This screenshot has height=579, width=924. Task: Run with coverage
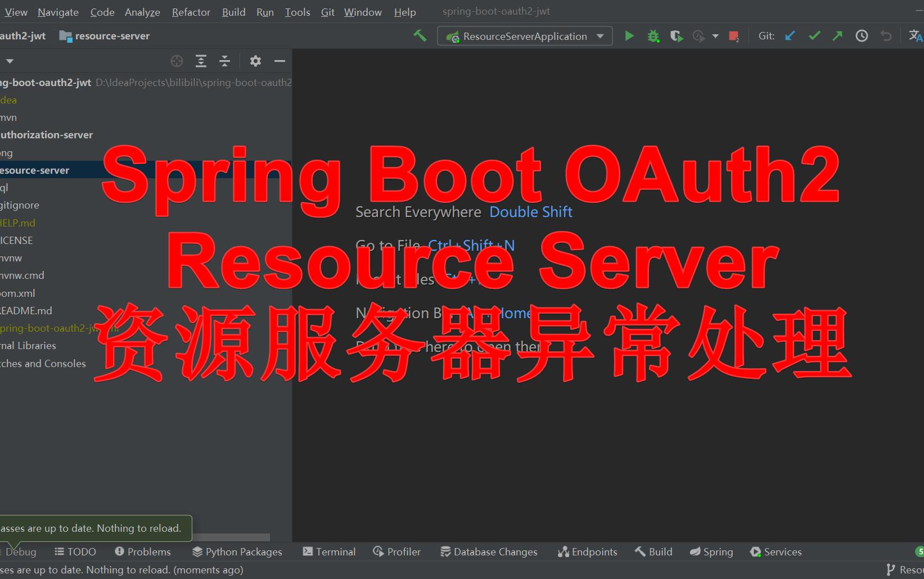677,35
